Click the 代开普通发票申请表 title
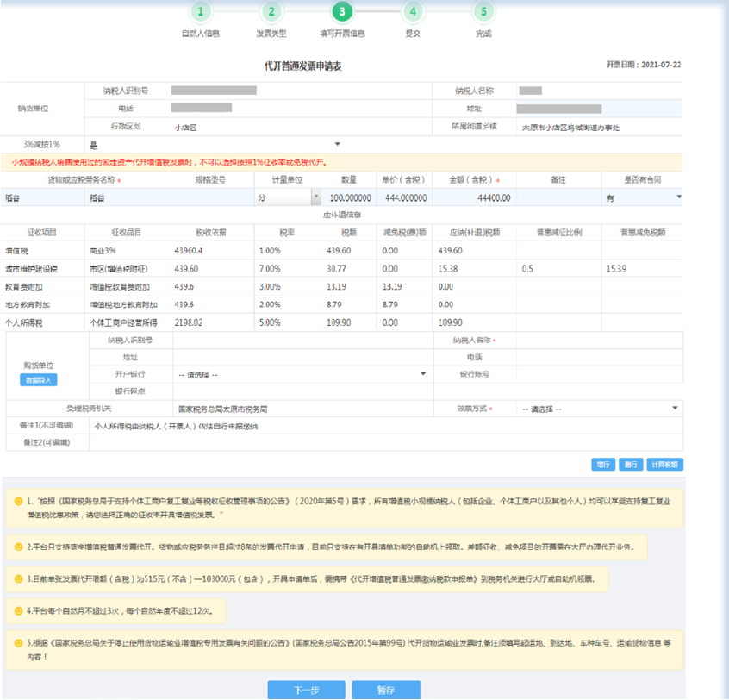This screenshot has width=729, height=700. [303, 66]
